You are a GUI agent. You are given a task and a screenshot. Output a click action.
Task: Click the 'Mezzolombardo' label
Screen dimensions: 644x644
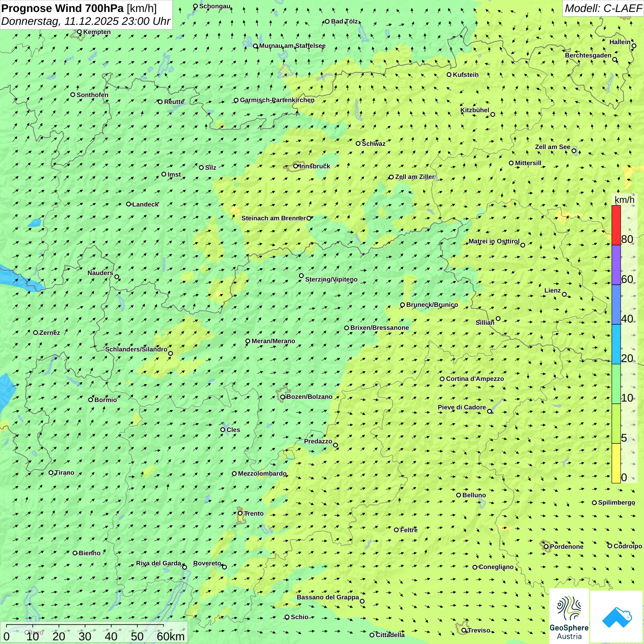tap(262, 473)
